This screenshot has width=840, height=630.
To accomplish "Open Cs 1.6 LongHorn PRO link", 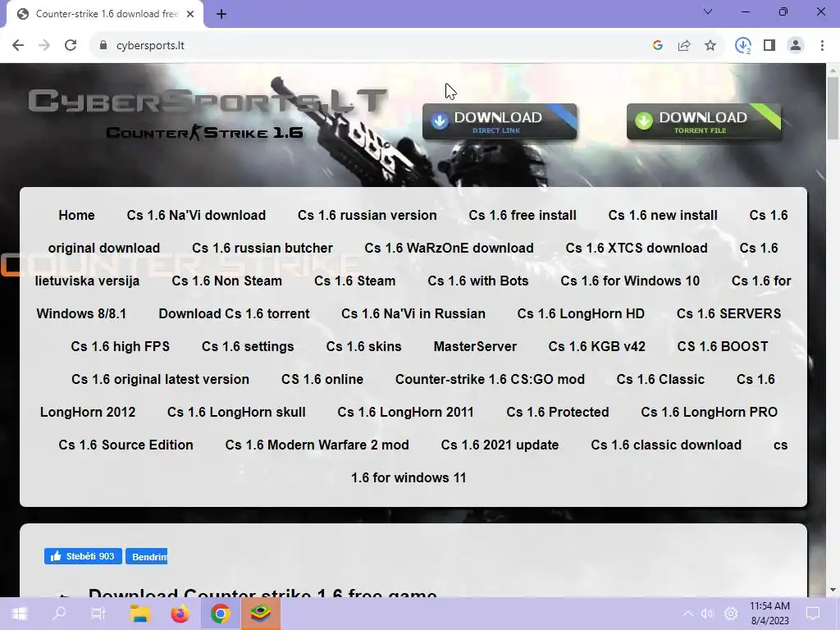I will click(710, 412).
